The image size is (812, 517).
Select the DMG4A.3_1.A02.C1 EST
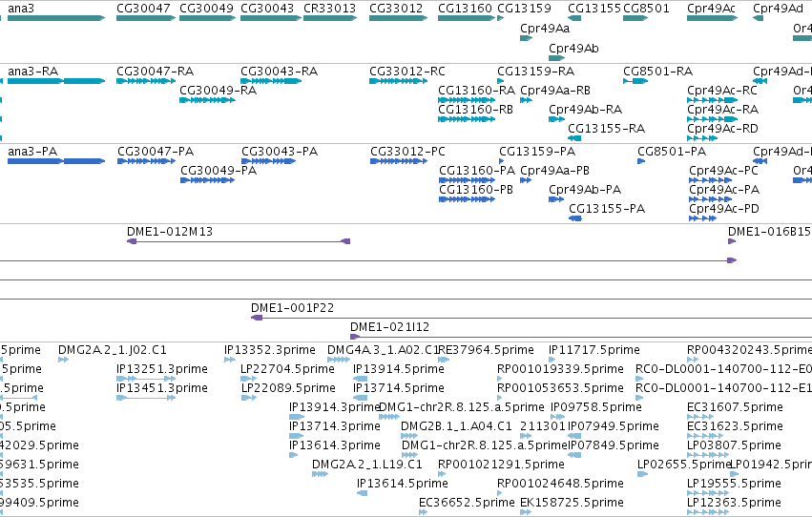339,360
